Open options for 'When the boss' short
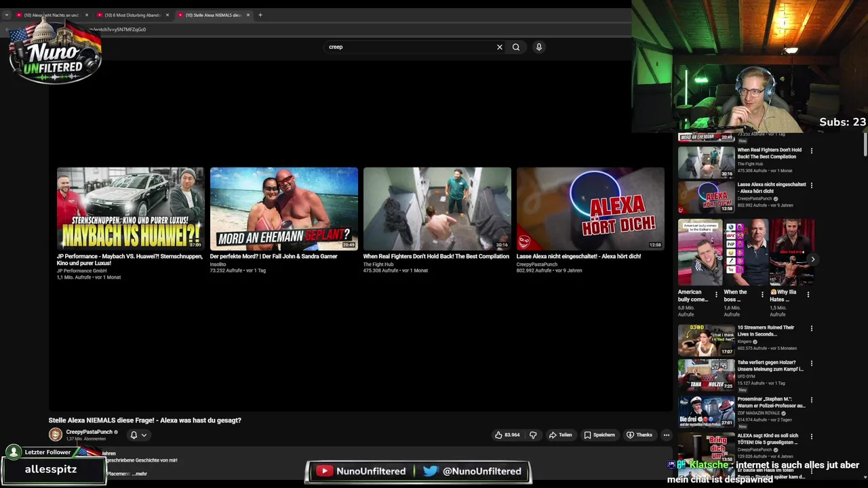 762,295
